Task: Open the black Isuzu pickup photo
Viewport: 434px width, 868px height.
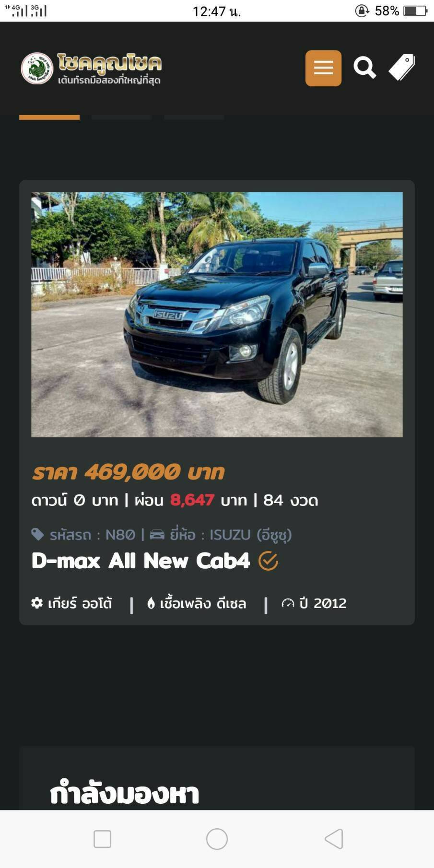Action: click(217, 315)
